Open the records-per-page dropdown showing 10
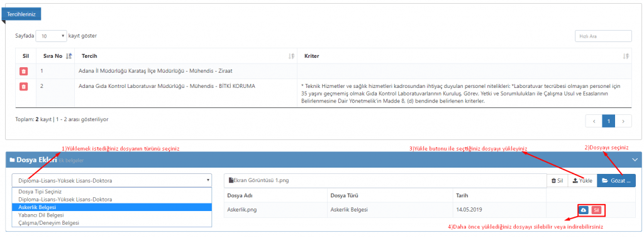The image size is (644, 238). [52, 36]
